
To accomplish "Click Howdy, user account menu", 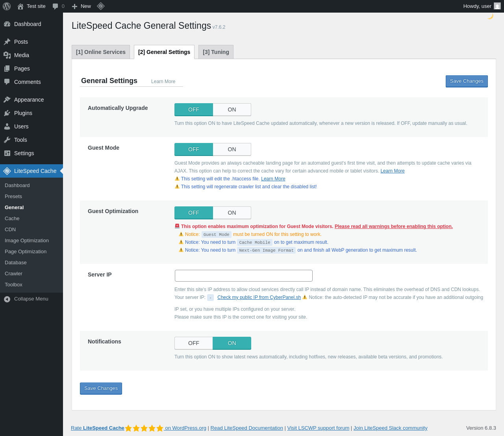I will [482, 6].
